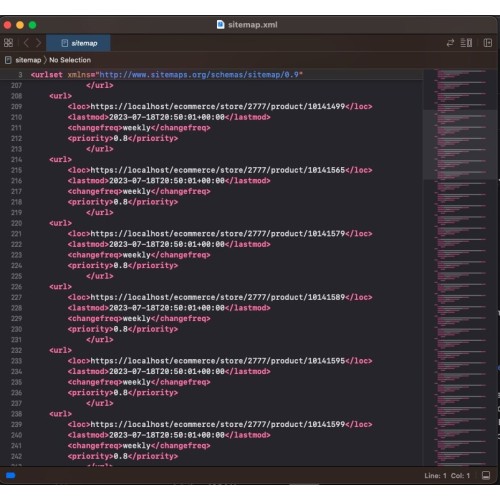
Task: Click loc URL ending in product/10141565
Action: click(218, 170)
